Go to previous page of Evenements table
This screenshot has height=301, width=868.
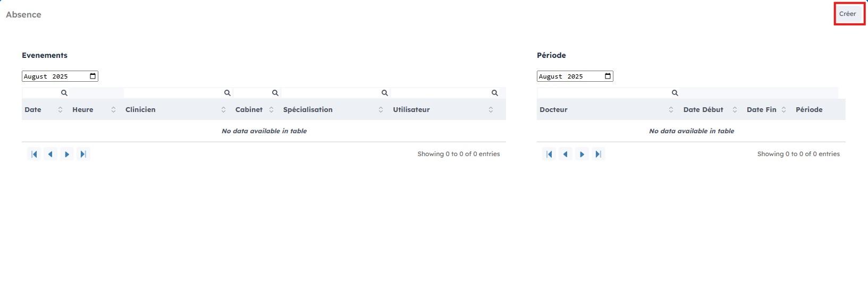coord(50,154)
